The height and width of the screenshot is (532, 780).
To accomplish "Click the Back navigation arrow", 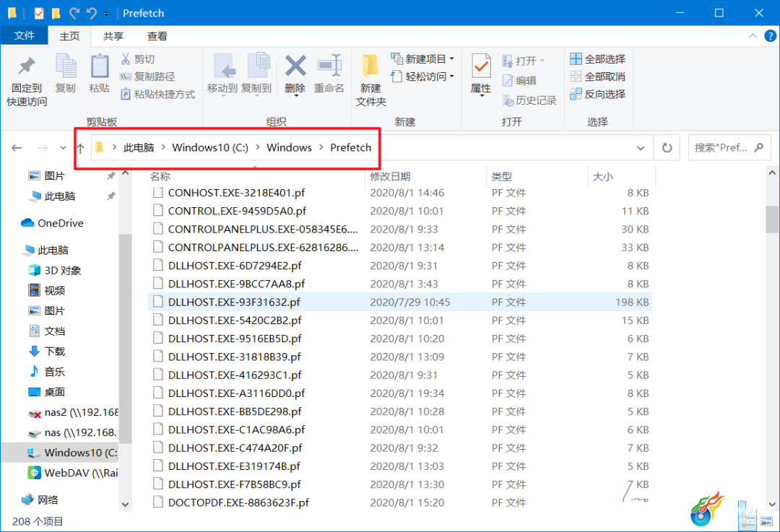I will click(x=17, y=148).
